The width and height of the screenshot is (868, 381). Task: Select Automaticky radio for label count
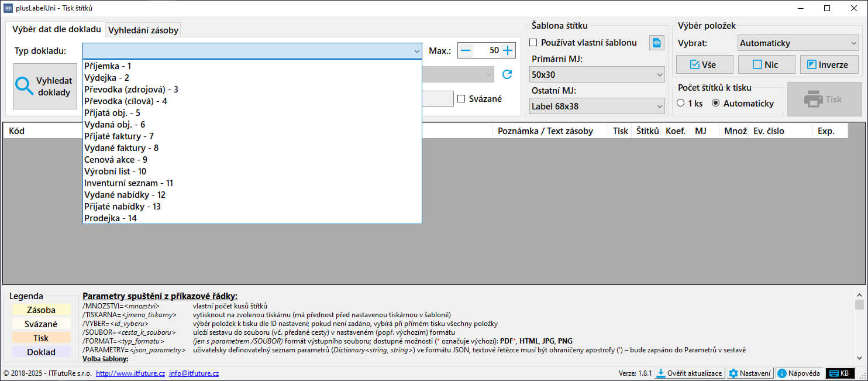coord(716,104)
